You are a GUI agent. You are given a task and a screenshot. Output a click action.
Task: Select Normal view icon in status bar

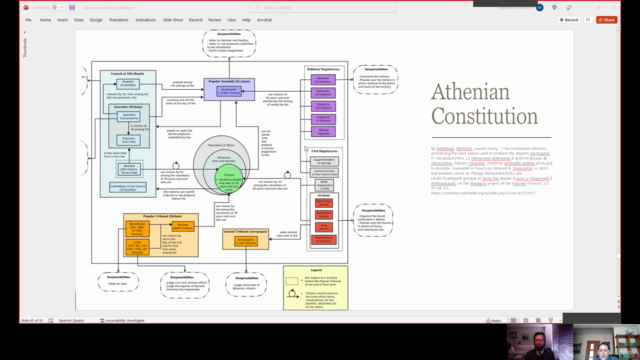click(x=513, y=320)
